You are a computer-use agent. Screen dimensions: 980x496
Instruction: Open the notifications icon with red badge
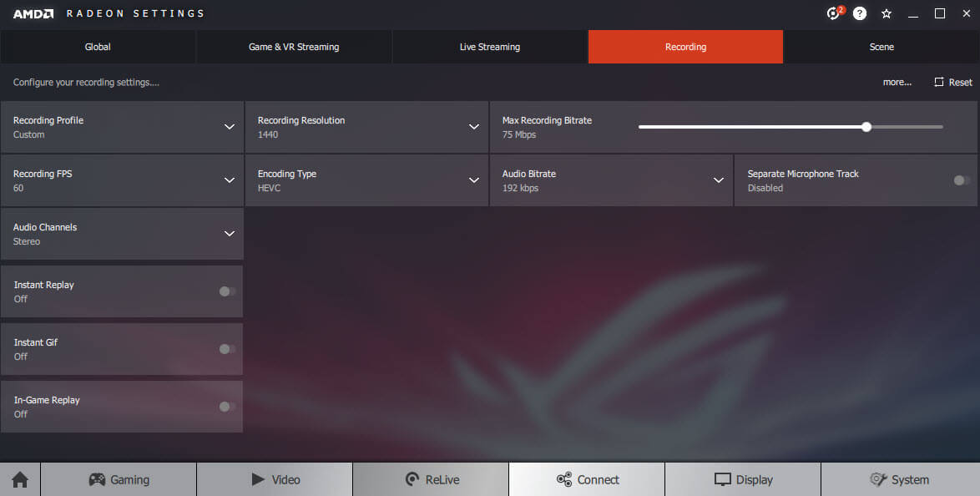tap(835, 13)
